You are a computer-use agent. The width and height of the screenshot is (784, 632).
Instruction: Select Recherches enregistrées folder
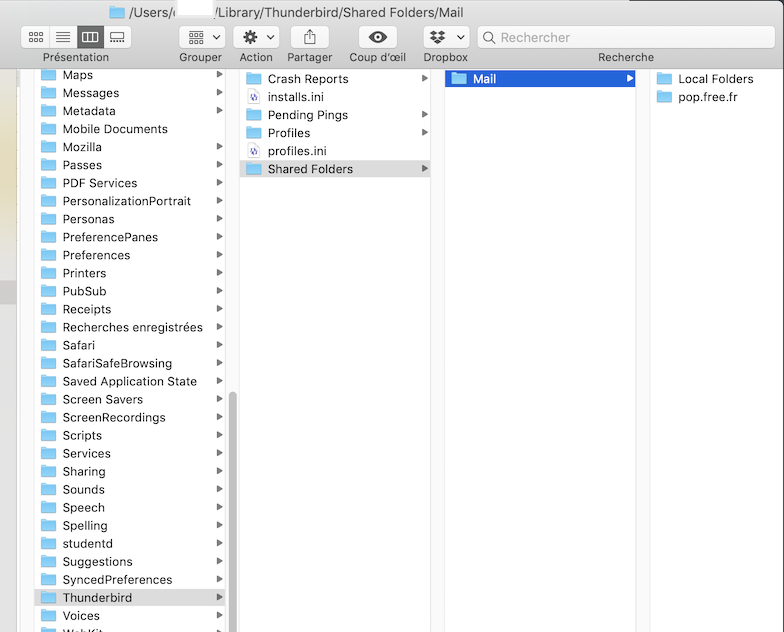pos(130,327)
